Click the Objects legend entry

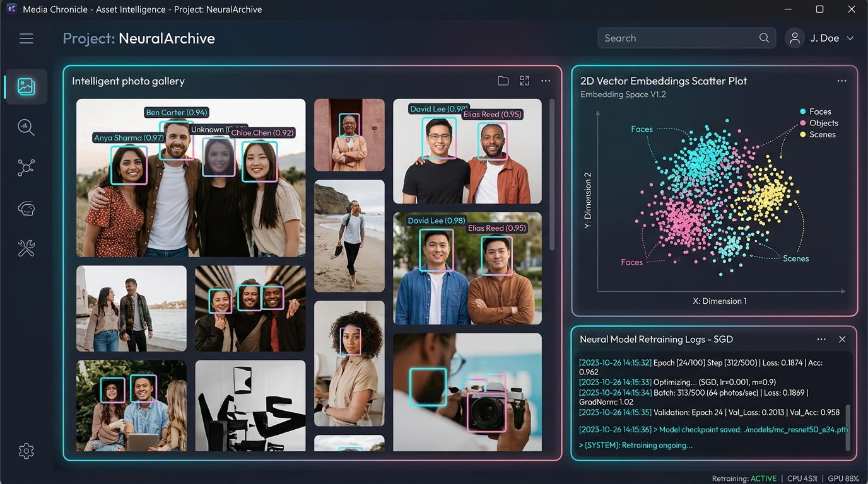pos(819,123)
